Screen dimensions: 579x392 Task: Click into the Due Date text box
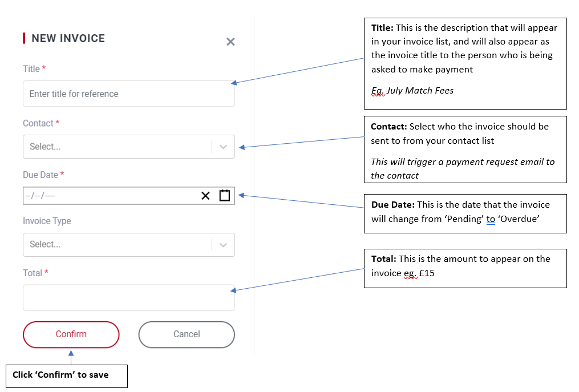108,196
